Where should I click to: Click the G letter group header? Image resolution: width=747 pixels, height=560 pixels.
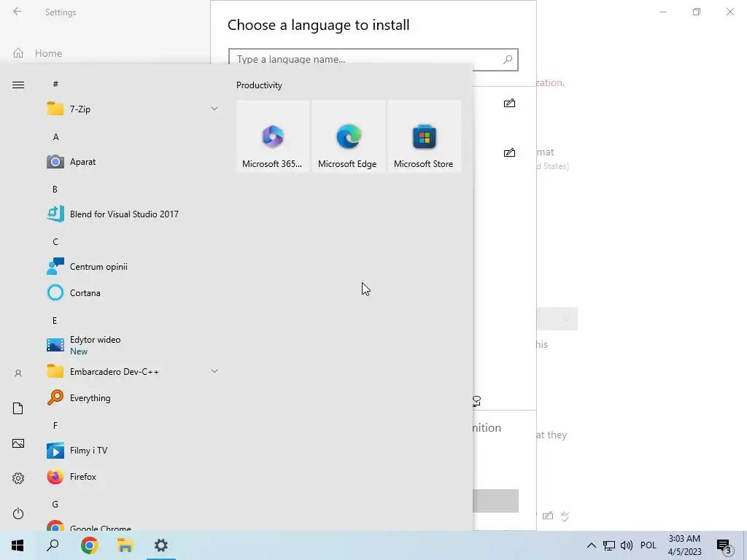tap(55, 504)
